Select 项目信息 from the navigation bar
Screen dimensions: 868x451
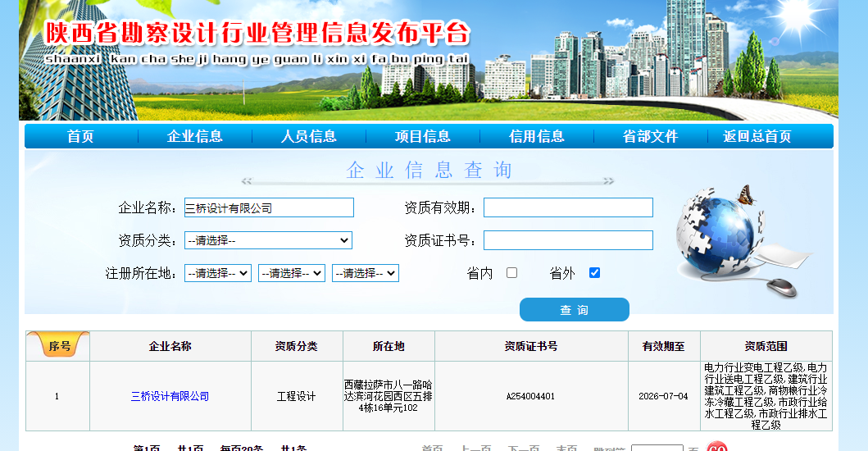422,136
